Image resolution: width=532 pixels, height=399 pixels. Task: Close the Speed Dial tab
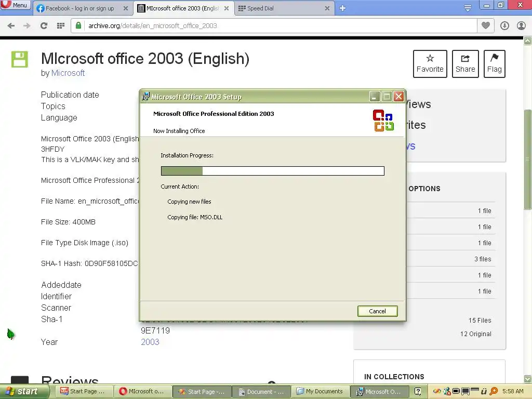pos(327,8)
